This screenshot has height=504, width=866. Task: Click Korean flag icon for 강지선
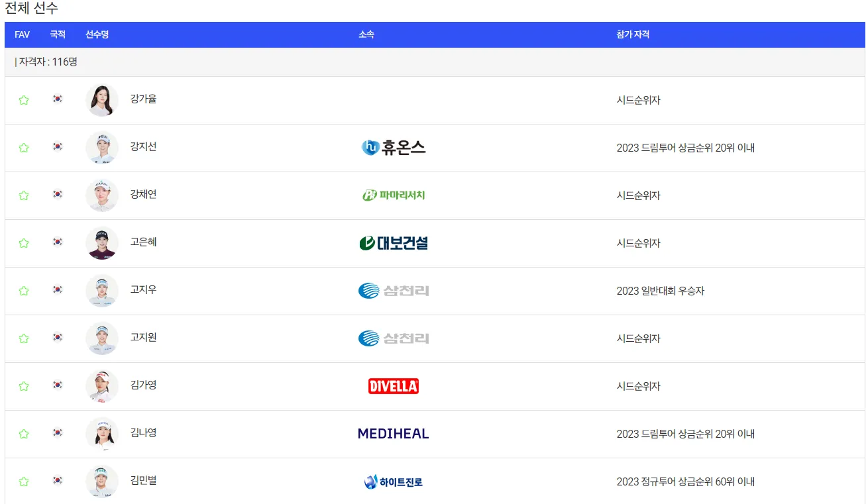[x=58, y=147]
